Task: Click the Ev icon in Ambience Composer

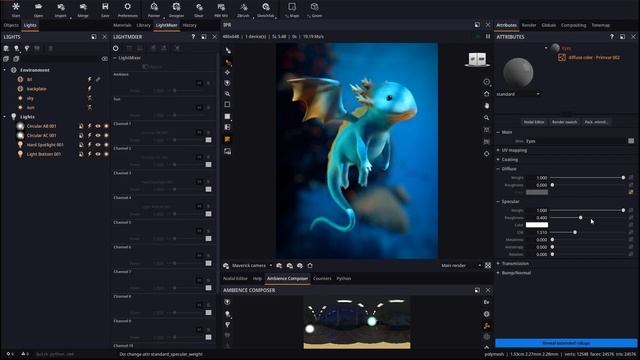Action: [x=487, y=302]
